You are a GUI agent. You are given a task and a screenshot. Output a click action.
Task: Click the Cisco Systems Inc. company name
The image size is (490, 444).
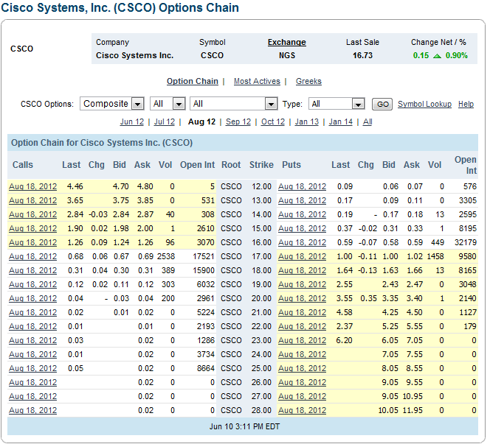click(x=135, y=55)
